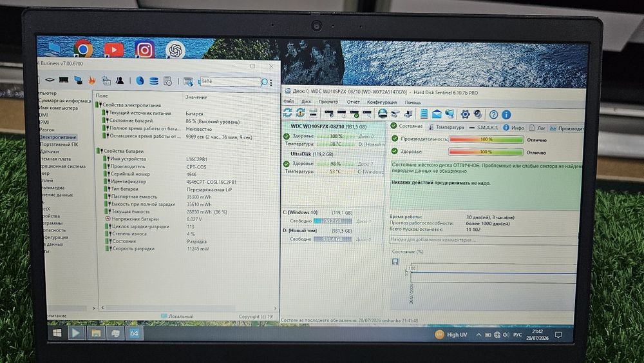Open the Диск menu in Hard Disk Sentinel
The width and height of the screenshot is (644, 363).
pyautogui.click(x=307, y=101)
